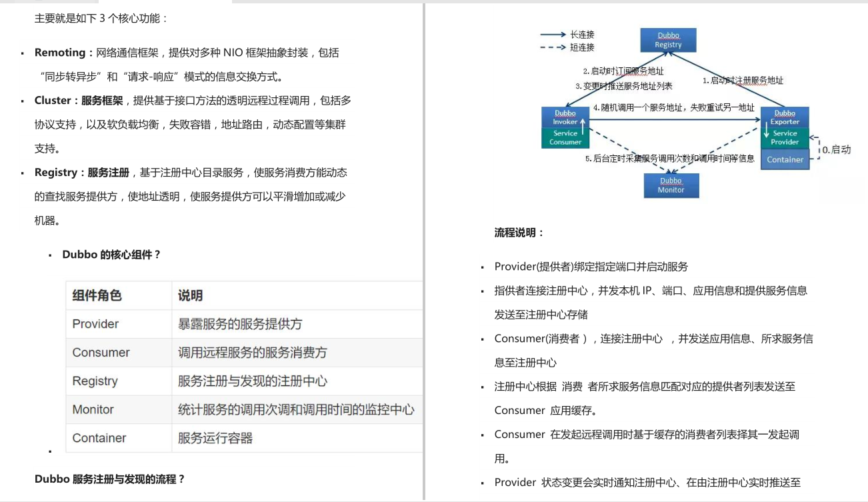Click '5.后台定时采集服务调用次数' diagram label
Viewport: 868px width, 502px height.
(639, 159)
